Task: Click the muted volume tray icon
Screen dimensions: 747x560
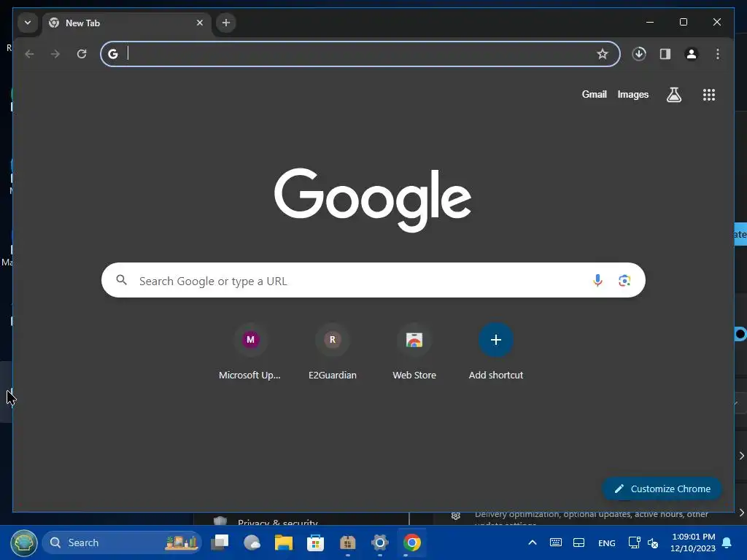Action: [x=653, y=542]
